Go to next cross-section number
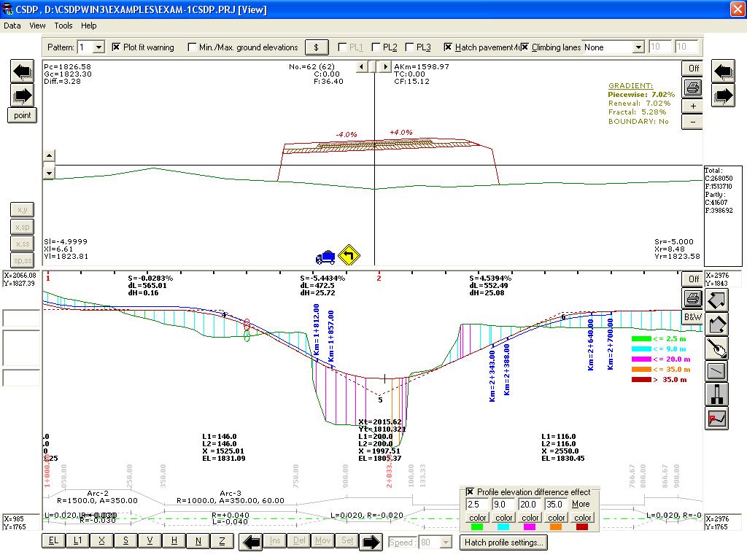Screen dimensions: 747x560 coord(385,66)
